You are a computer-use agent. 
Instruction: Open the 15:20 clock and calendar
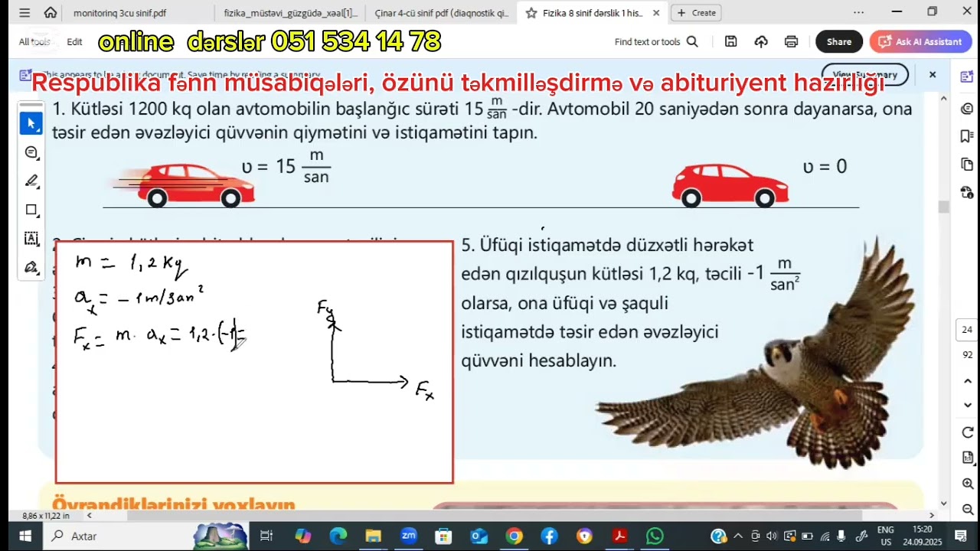(923, 536)
